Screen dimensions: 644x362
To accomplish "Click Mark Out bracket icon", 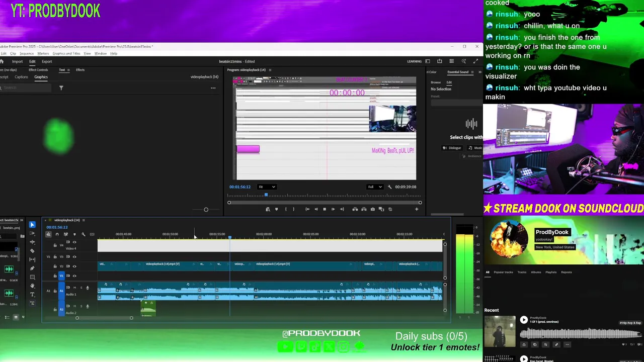I will point(293,209).
